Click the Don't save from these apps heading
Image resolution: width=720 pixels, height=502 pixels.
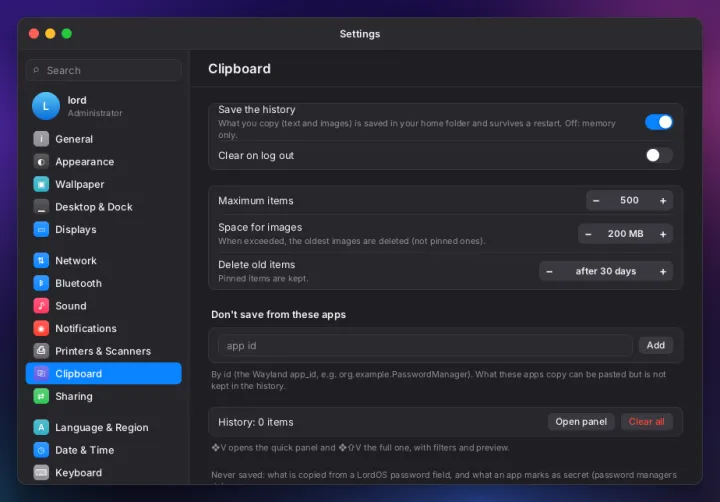(278, 315)
